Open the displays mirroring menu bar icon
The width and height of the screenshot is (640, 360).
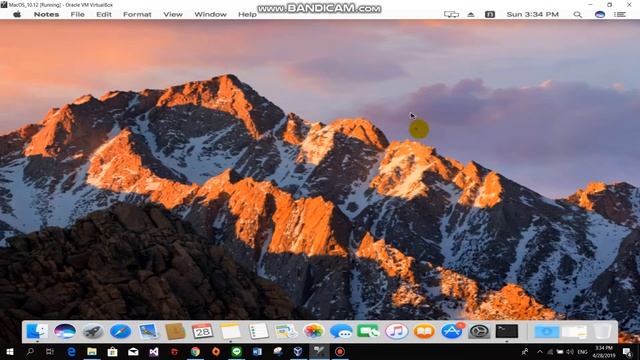[x=451, y=14]
